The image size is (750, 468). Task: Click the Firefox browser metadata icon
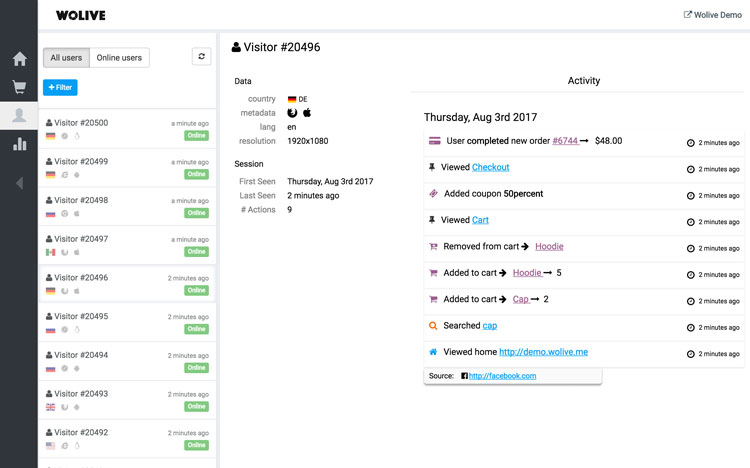tap(292, 113)
